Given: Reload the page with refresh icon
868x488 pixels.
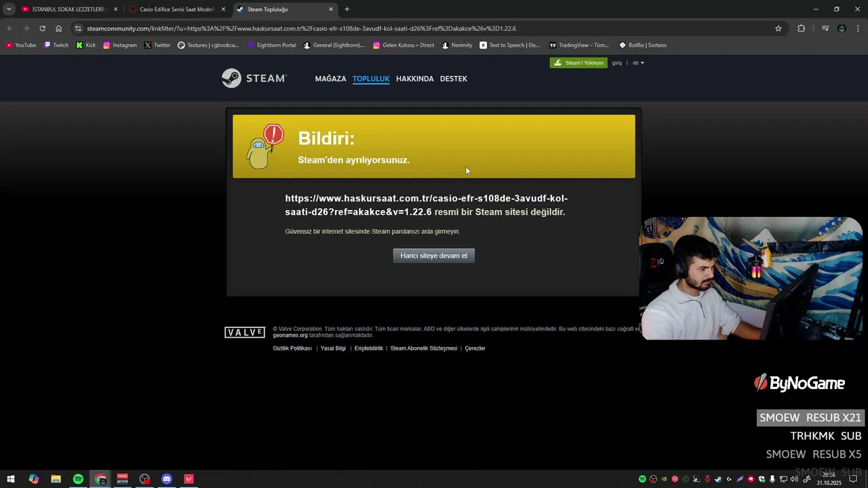Looking at the screenshot, I should pos(42,28).
